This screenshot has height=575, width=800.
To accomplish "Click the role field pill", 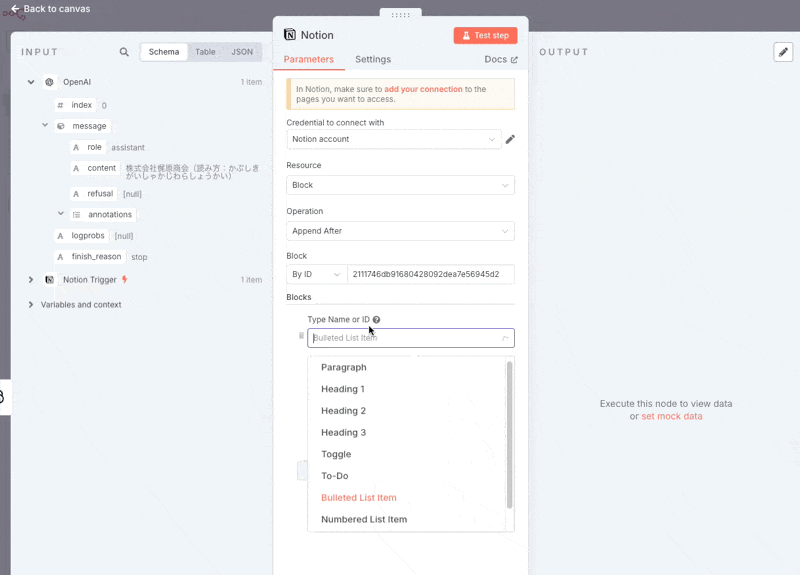I will (88, 147).
